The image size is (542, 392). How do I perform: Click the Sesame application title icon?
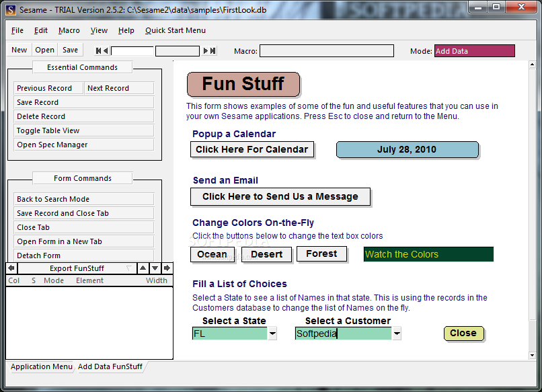tap(11, 9)
